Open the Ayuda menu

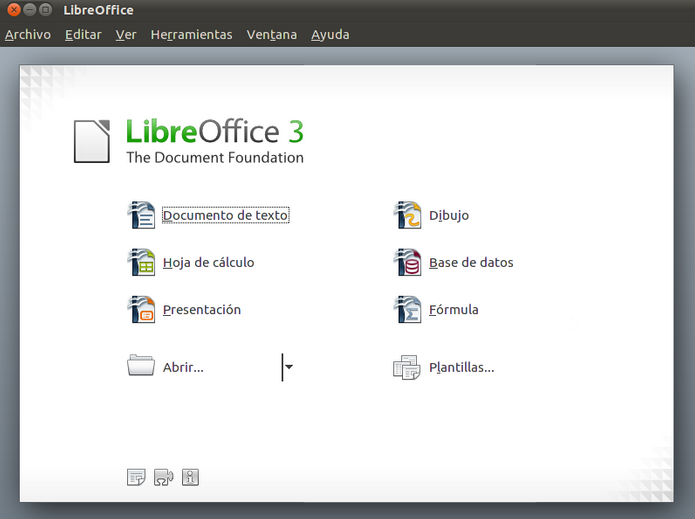pyautogui.click(x=330, y=34)
